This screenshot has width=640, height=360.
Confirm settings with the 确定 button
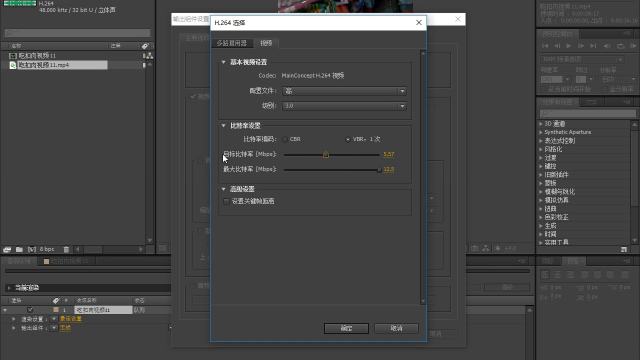(346, 329)
